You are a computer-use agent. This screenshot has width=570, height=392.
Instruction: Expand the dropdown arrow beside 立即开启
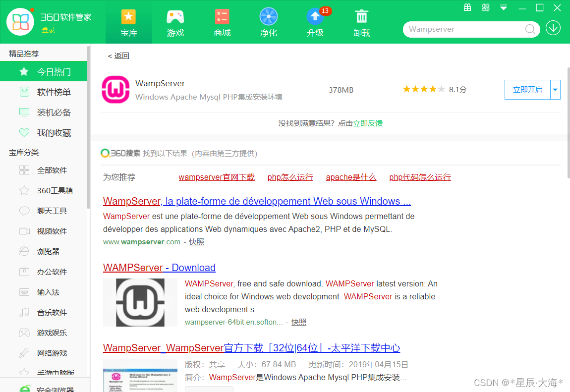click(555, 89)
